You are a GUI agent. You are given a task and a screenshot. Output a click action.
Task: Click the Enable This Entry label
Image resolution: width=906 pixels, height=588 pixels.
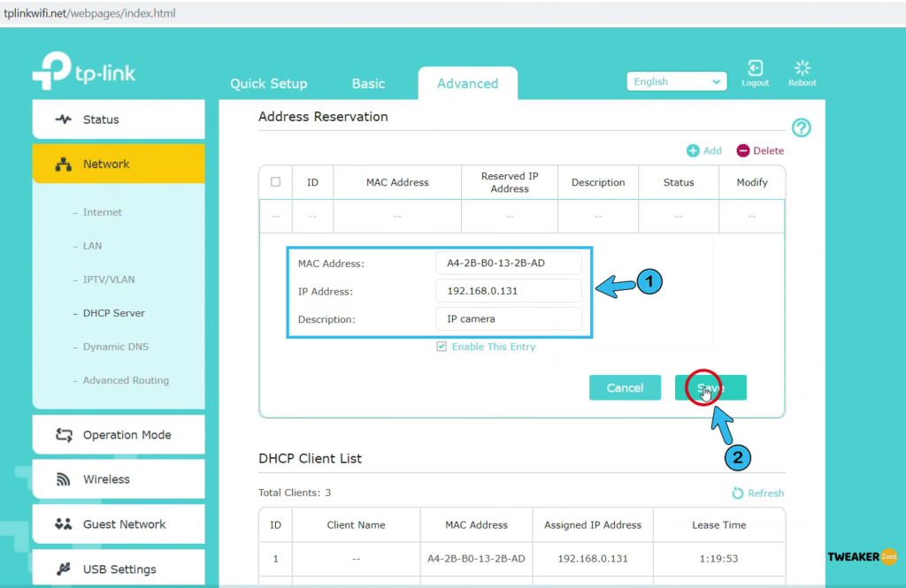coord(494,347)
